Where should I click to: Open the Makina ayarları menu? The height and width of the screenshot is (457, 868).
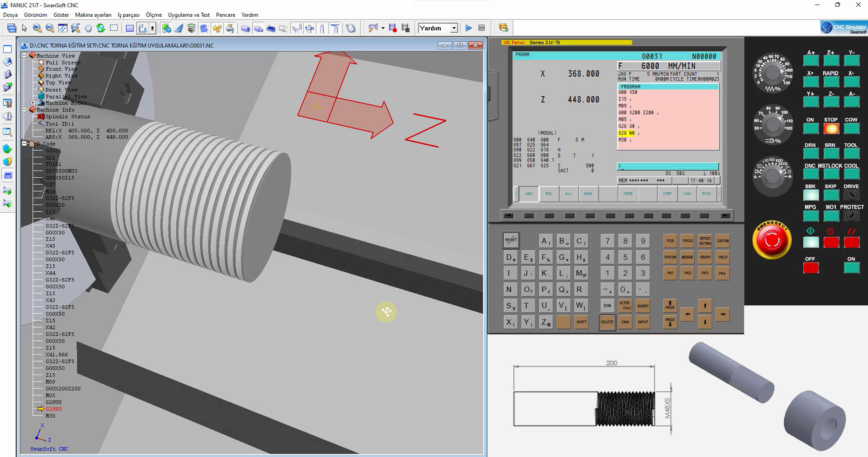click(x=93, y=15)
